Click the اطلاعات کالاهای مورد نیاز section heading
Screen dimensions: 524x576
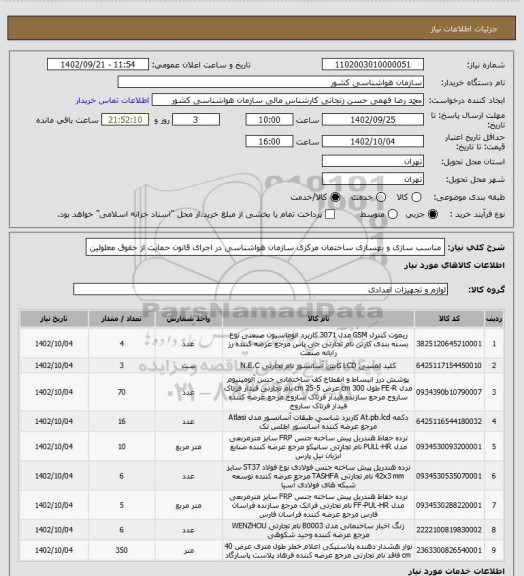[455, 265]
